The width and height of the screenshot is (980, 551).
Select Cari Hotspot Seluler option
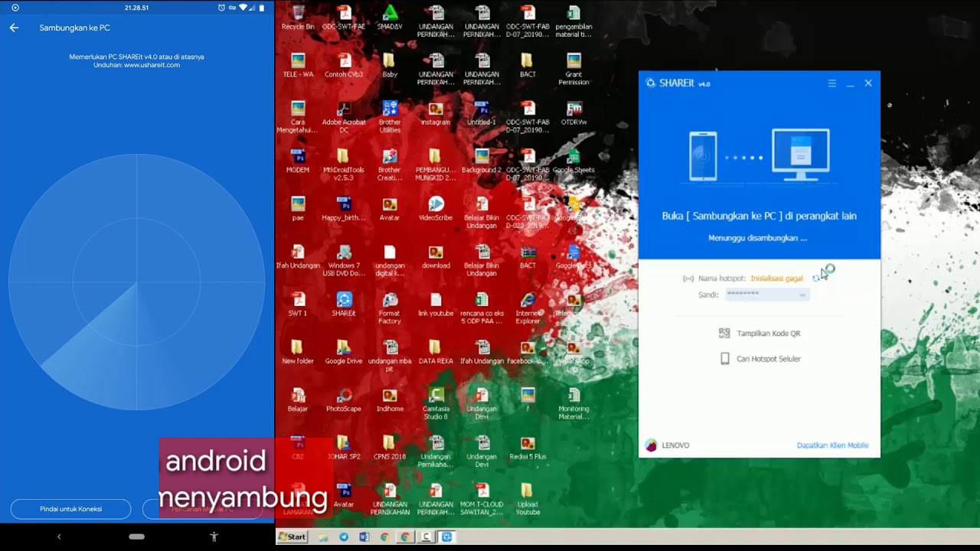click(x=759, y=359)
